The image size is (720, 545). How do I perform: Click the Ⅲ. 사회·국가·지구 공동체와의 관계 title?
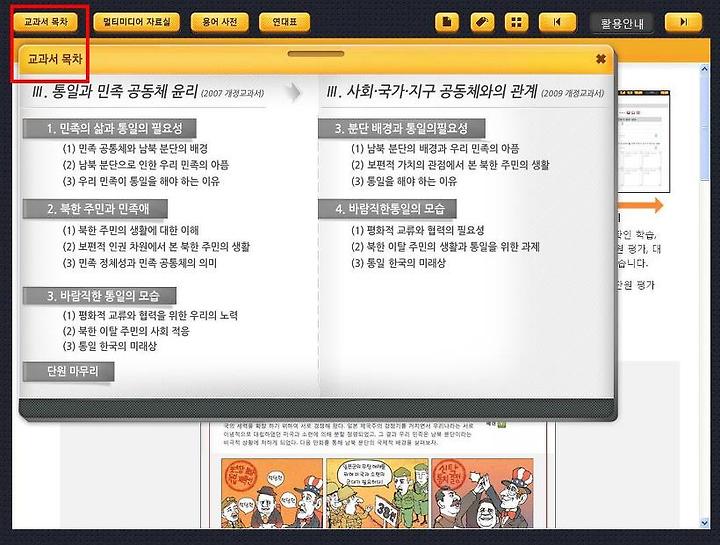click(x=431, y=91)
